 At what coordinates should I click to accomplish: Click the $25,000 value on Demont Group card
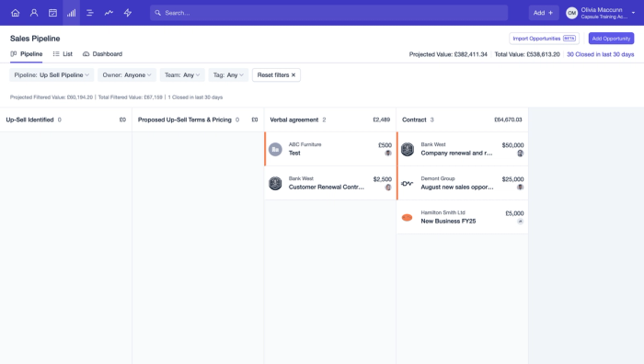coord(513,179)
